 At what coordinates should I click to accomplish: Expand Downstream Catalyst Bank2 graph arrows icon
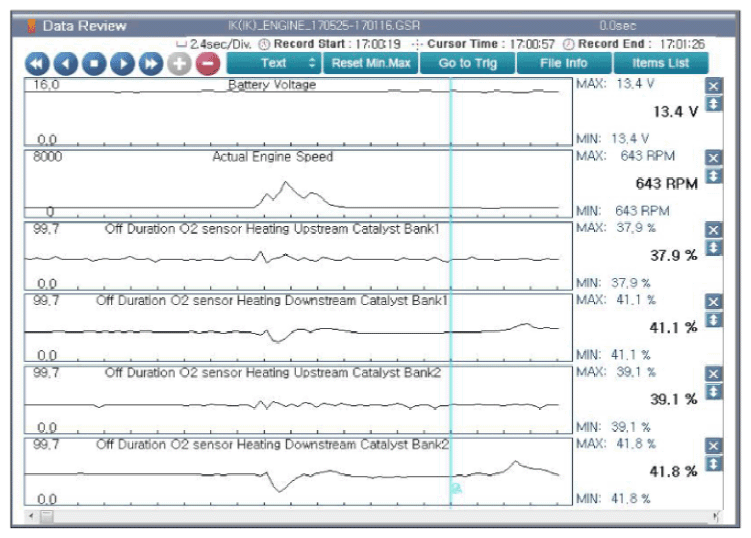pyautogui.click(x=713, y=464)
